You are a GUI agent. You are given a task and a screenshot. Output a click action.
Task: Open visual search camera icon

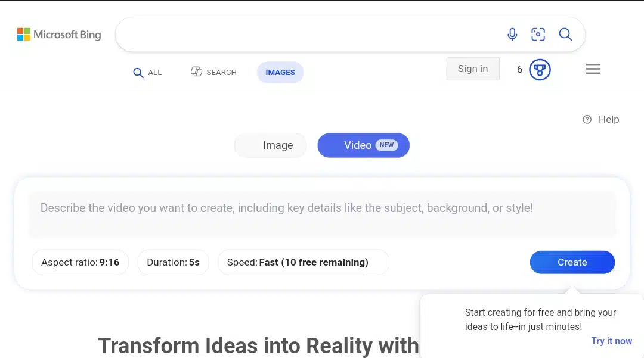538,35
